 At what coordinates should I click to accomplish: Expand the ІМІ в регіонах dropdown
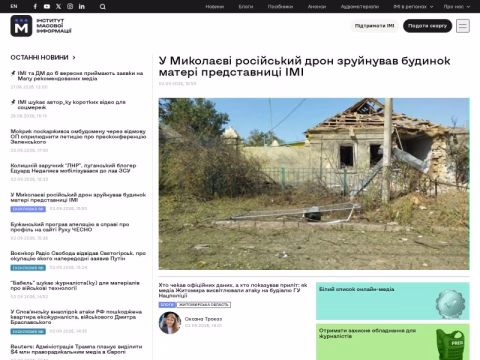coord(413,7)
